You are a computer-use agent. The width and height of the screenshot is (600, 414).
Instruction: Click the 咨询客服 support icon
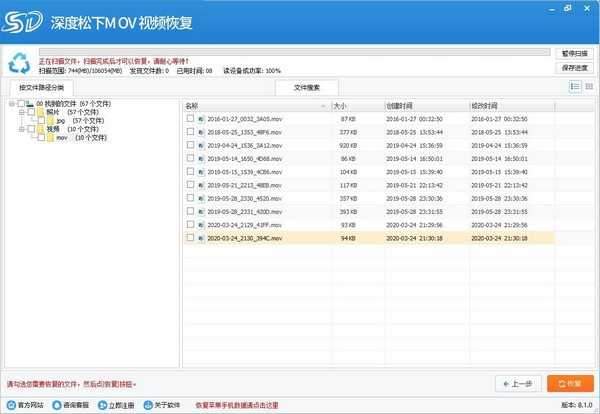(x=57, y=405)
